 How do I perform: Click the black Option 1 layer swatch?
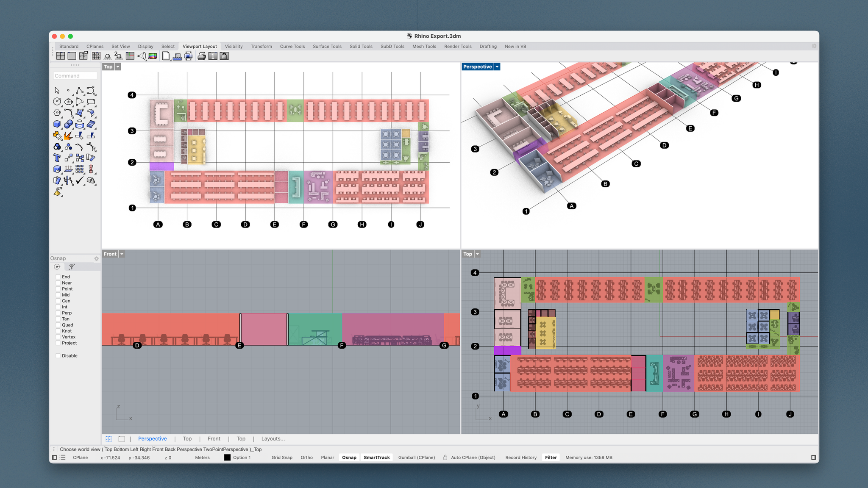(x=227, y=457)
